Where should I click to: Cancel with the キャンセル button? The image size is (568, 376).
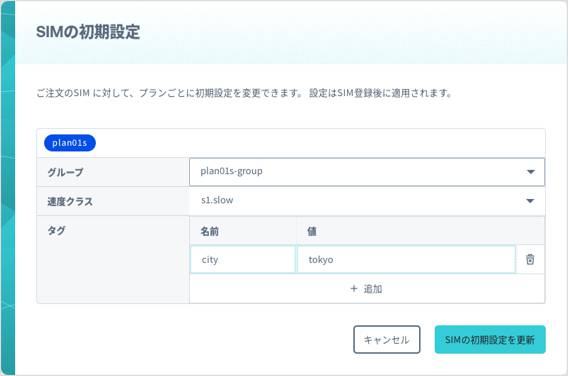[387, 339]
